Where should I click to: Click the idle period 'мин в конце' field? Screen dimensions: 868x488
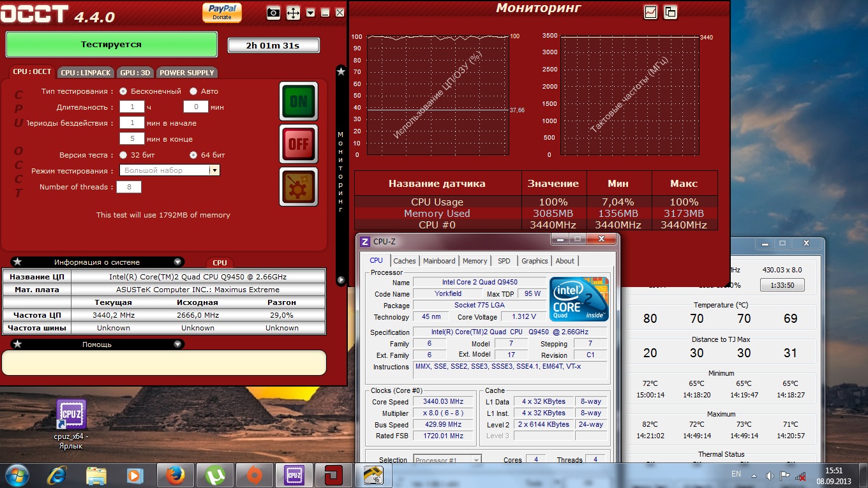click(132, 138)
